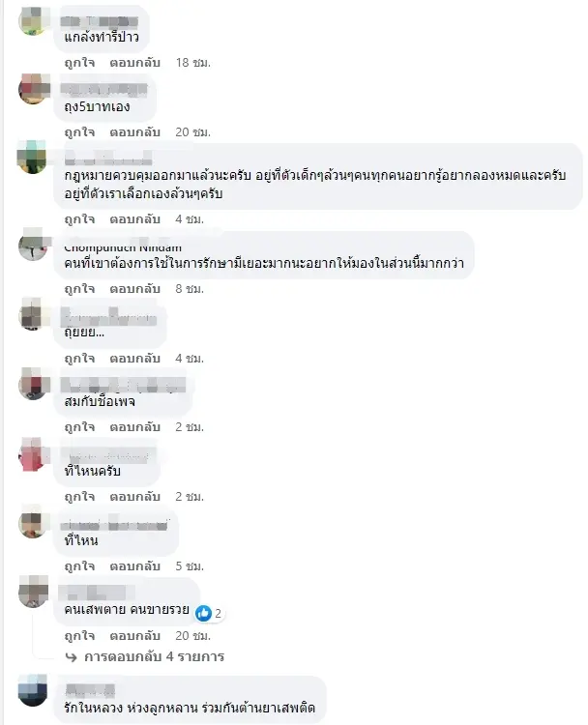The width and height of the screenshot is (588, 725).
Task: Open the profile picture of the 'แกล้งทำรึป่าว' commenter
Action: tap(32, 20)
